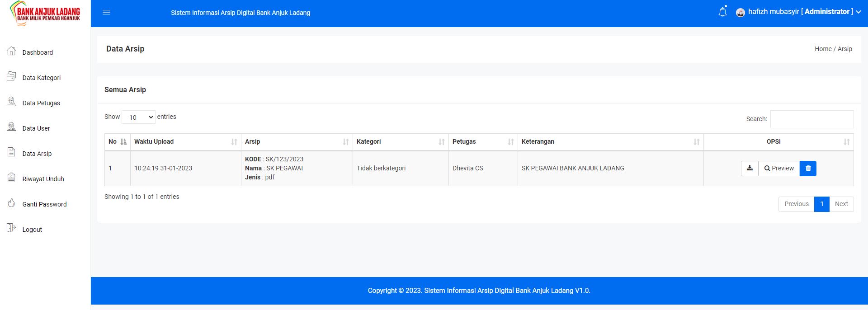This screenshot has height=310, width=868.
Task: Click the Data User person icon
Action: click(11, 127)
